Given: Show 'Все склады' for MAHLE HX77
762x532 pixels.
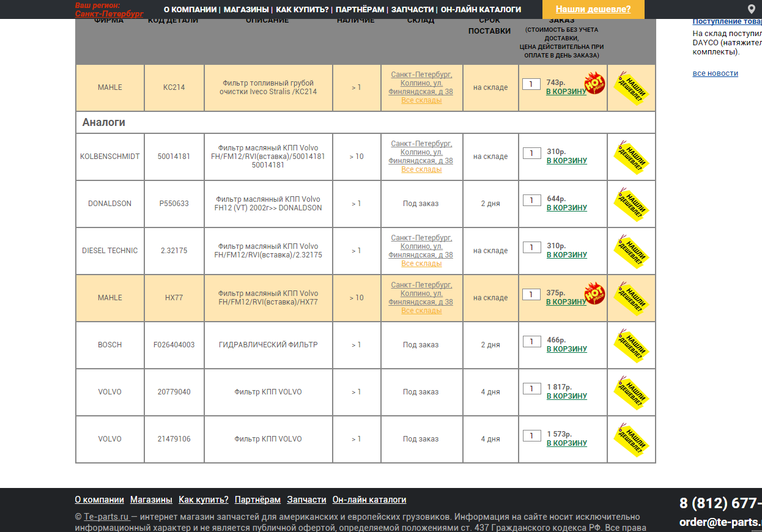Looking at the screenshot, I should click(x=421, y=311).
